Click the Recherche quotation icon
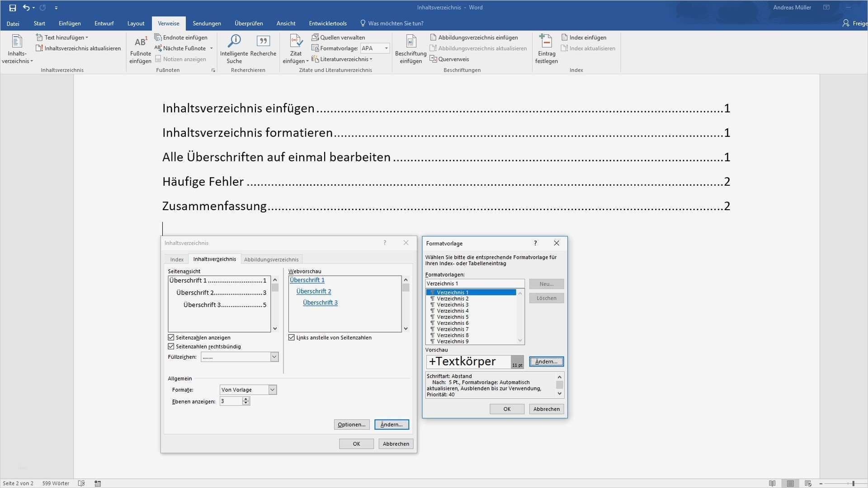This screenshot has width=868, height=488. click(263, 42)
